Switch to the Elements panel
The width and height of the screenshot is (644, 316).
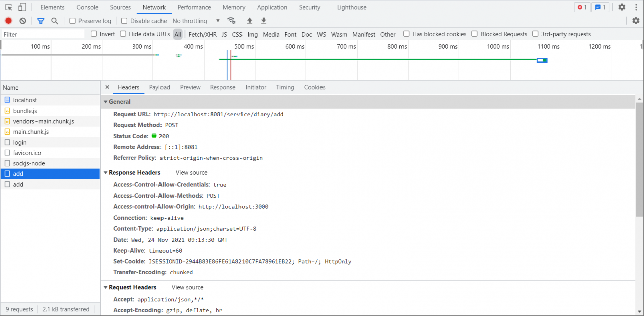52,7
